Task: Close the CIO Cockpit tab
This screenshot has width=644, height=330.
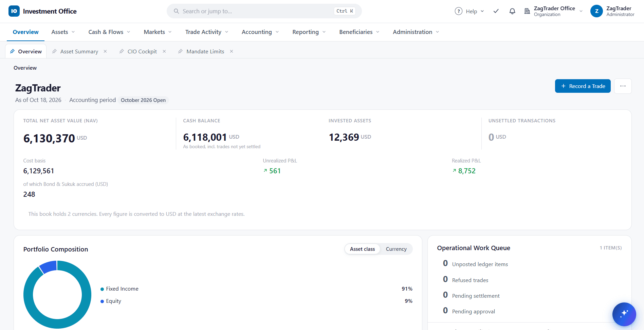Action: [164, 51]
